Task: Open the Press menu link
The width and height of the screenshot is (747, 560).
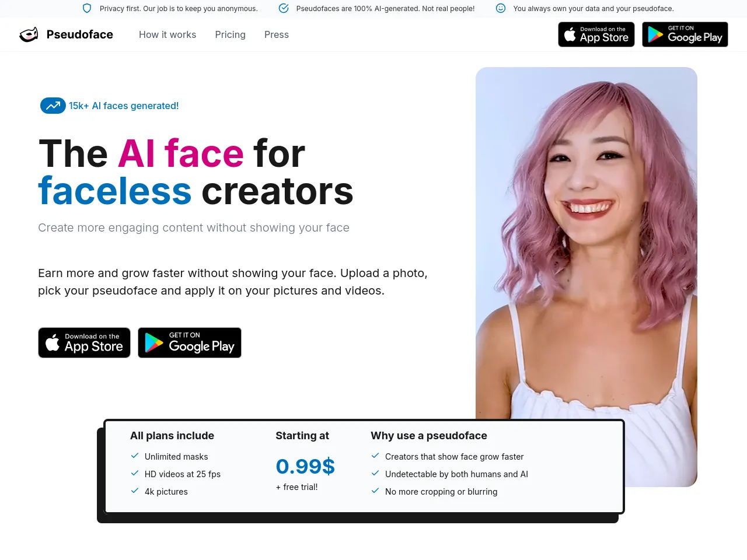Action: click(277, 34)
